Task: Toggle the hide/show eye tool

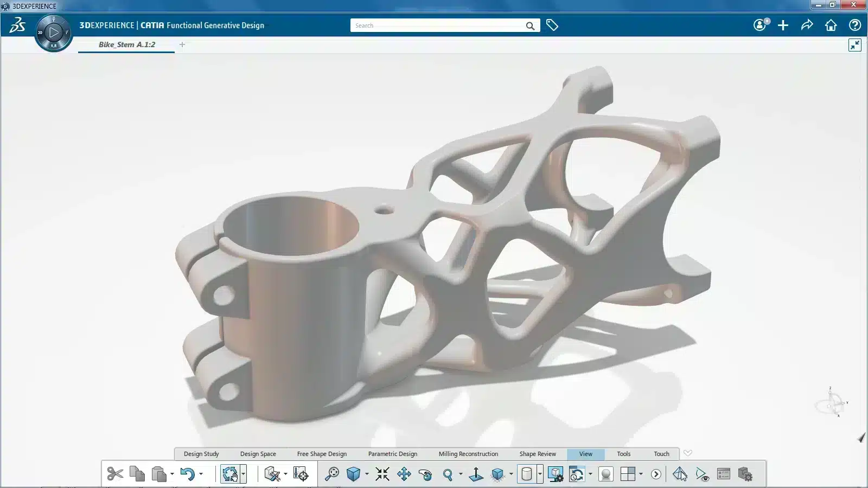Action: point(701,474)
